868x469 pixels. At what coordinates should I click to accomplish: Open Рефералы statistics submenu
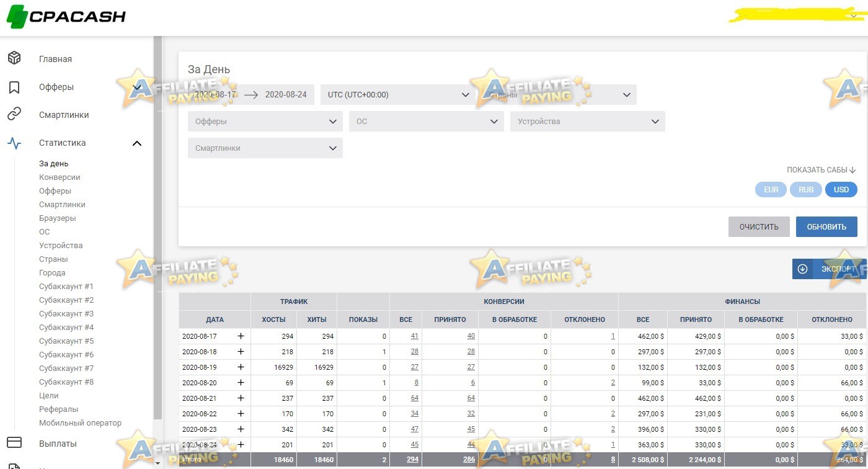point(59,409)
